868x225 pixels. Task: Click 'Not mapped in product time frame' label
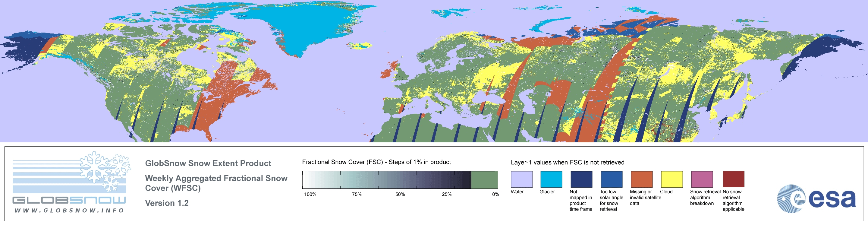click(x=581, y=200)
